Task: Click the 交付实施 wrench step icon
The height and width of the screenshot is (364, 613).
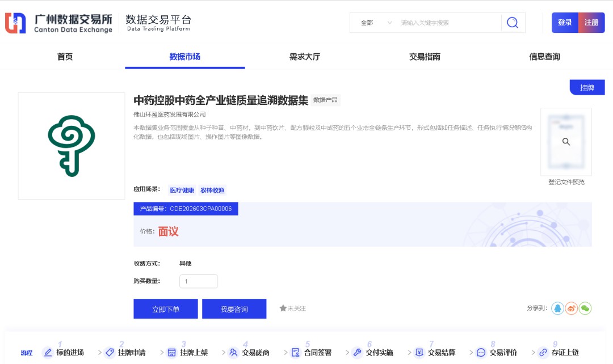Action: (357, 353)
